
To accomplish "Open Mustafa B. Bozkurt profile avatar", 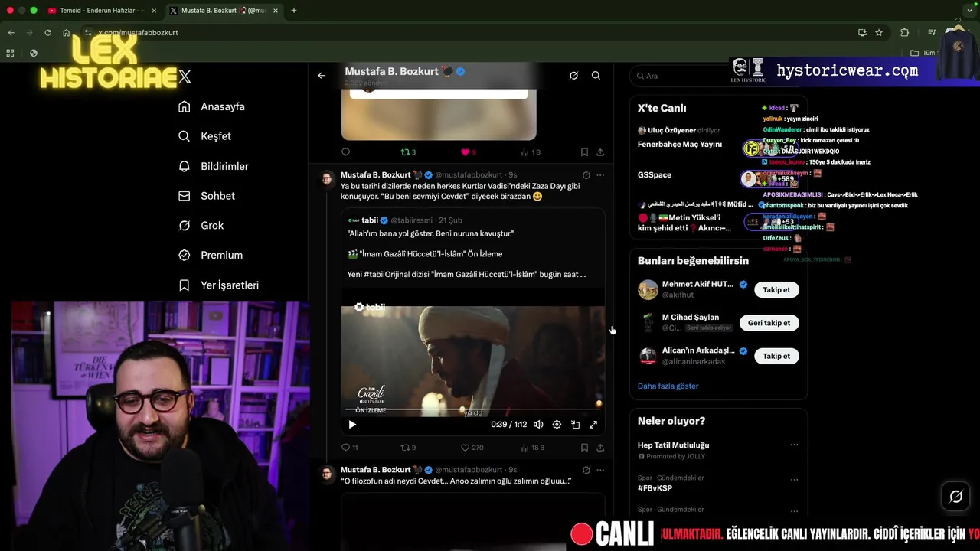I will 327,178.
